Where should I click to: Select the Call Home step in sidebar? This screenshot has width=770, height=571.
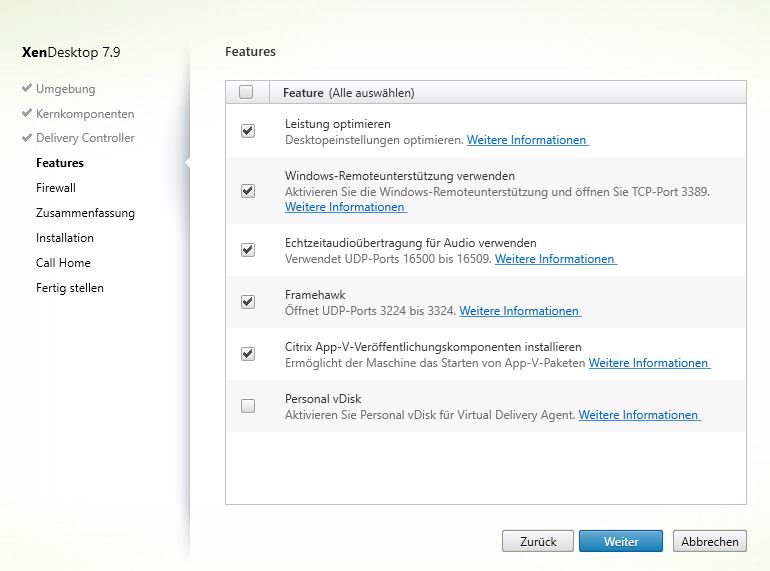coord(63,263)
